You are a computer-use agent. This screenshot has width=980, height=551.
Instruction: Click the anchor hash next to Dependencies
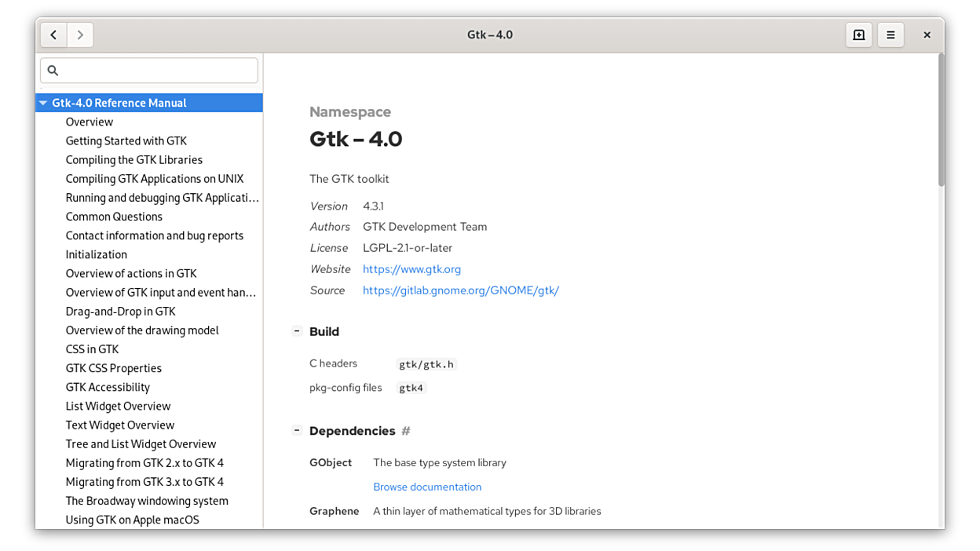406,431
